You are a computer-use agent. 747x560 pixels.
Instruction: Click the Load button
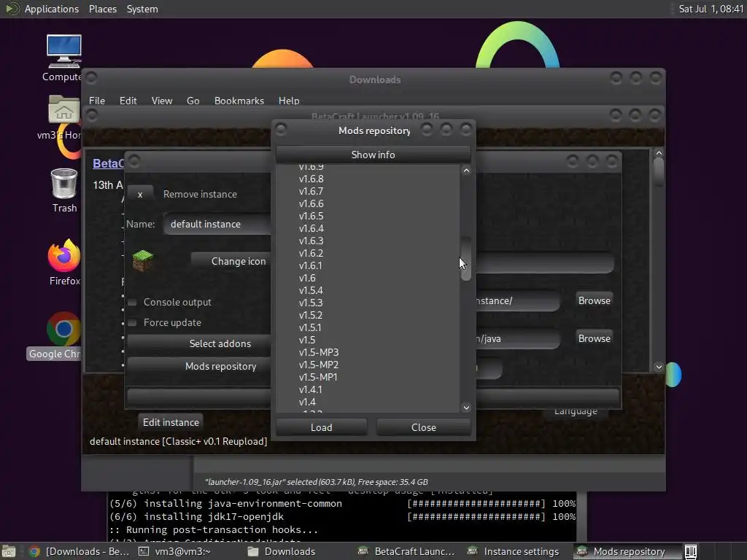[322, 427]
